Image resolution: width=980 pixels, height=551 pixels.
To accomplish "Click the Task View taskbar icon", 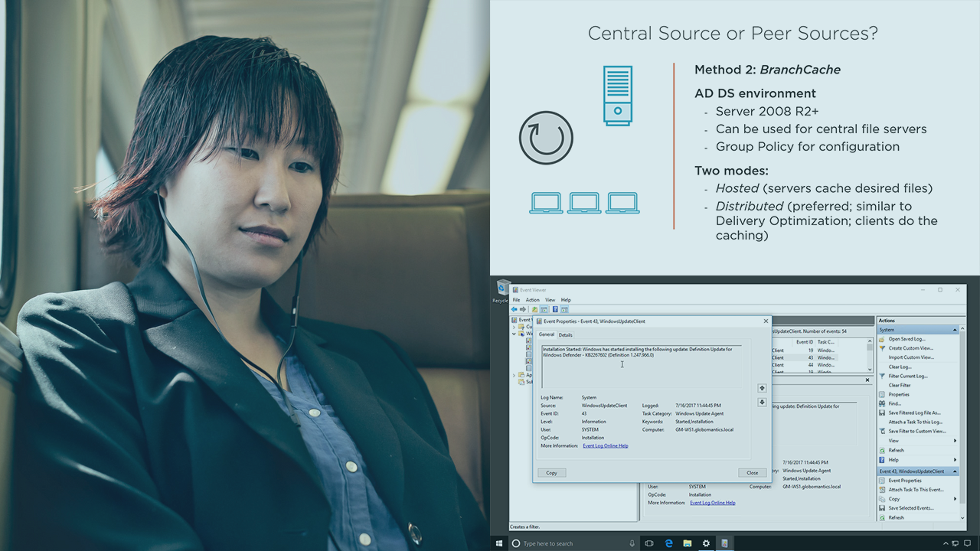I will pyautogui.click(x=649, y=543).
